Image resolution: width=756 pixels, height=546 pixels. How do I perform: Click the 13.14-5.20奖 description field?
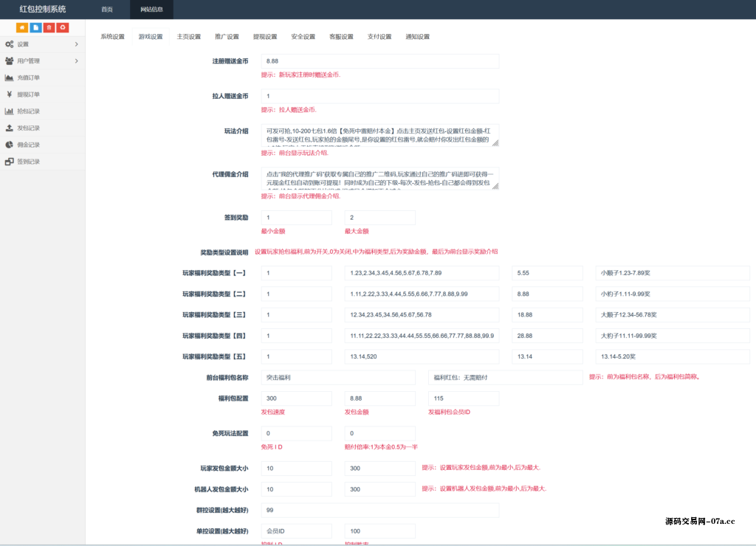(673, 356)
